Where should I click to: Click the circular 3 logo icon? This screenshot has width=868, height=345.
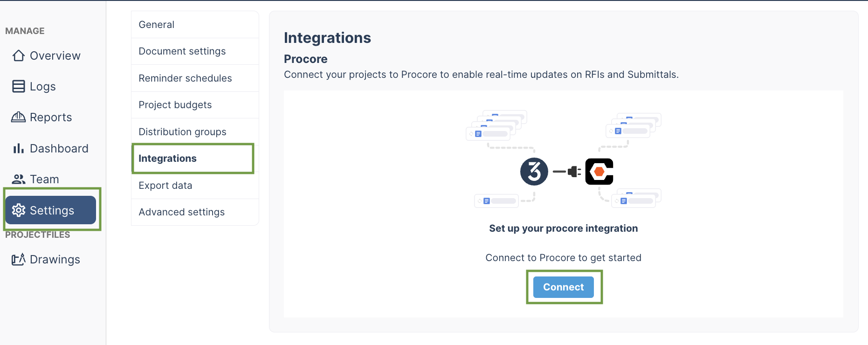(x=534, y=172)
